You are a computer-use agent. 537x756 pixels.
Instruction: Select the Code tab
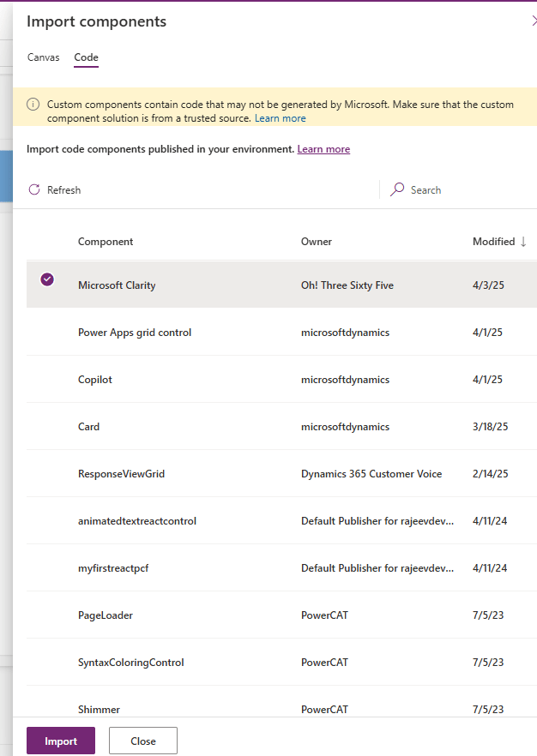point(86,57)
